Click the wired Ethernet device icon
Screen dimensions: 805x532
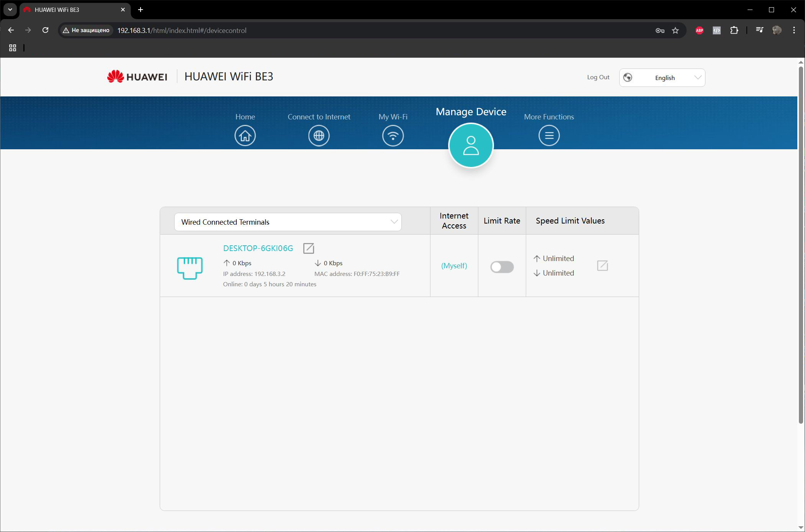tap(190, 268)
